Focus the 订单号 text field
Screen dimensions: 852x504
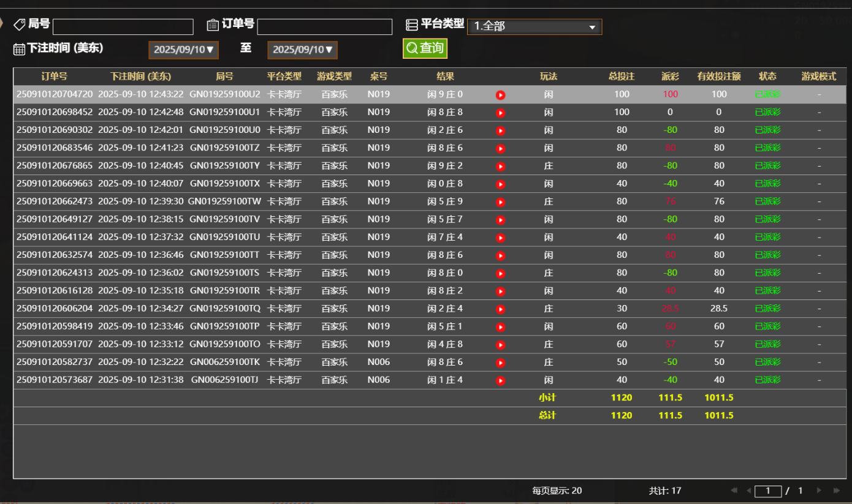[x=324, y=27]
